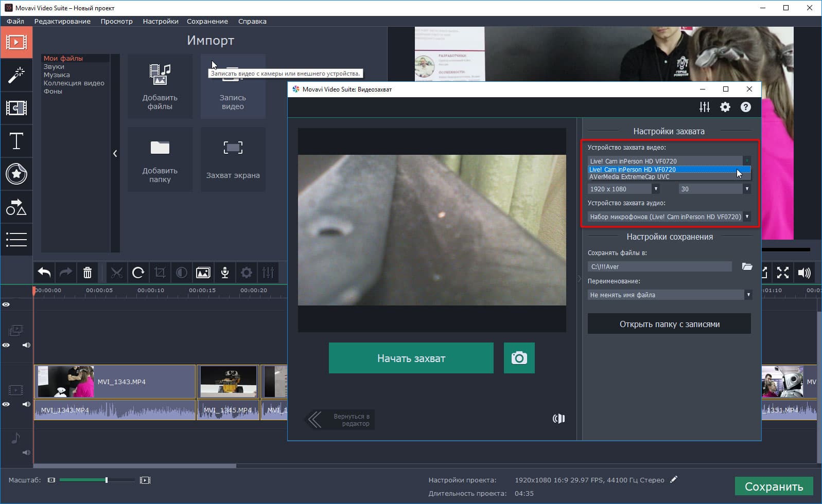Select the Crop tool
Viewport: 822px width, 504px height.
point(160,273)
